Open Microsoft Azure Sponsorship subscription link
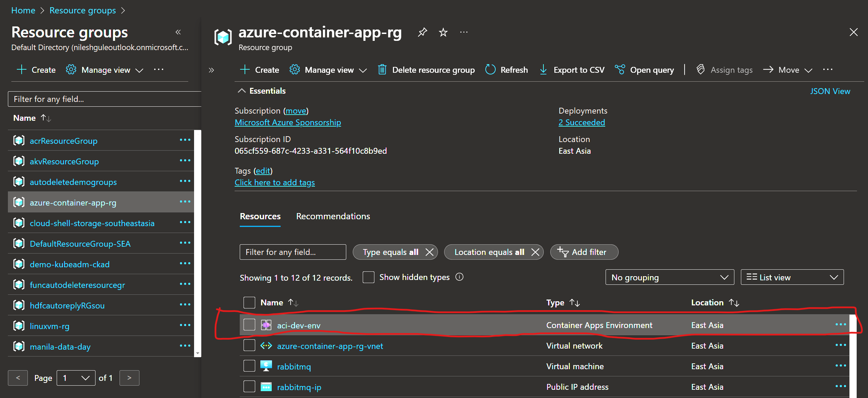The image size is (868, 398). click(x=288, y=122)
